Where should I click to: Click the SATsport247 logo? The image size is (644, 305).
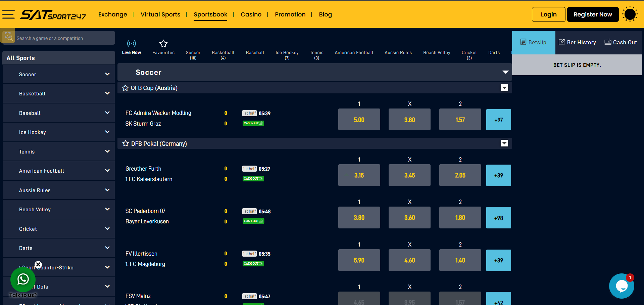pyautogui.click(x=53, y=14)
